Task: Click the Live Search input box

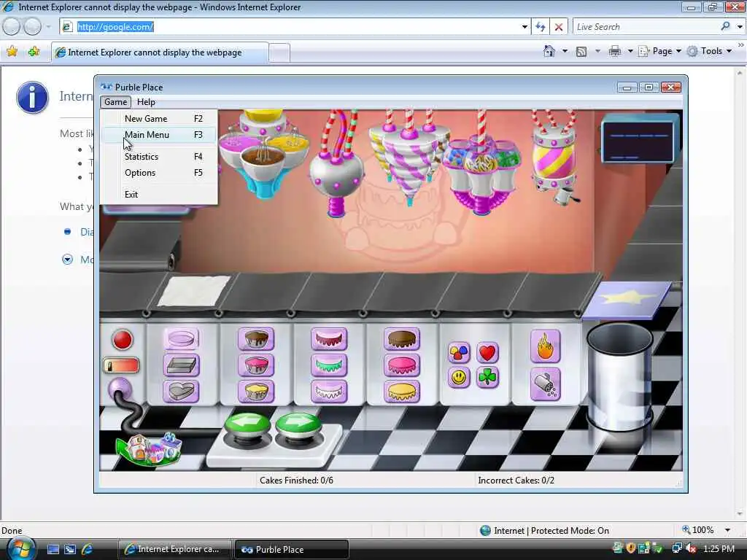Action: [x=646, y=27]
